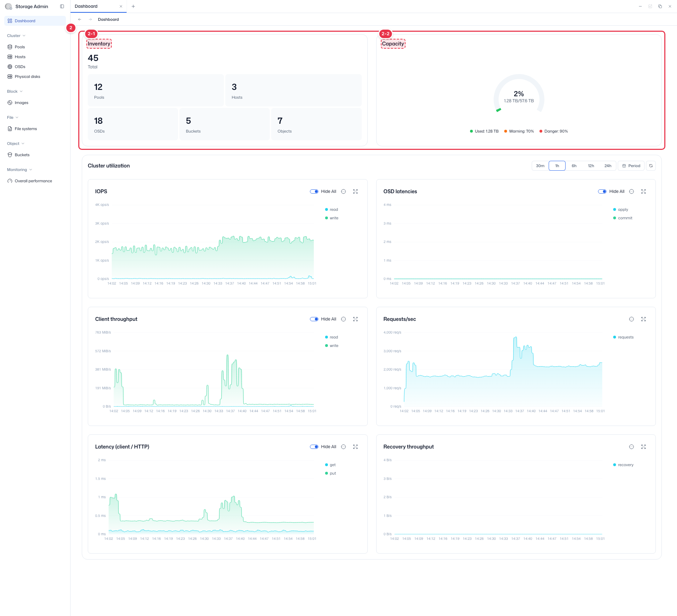
Task: Close the Dashboard tab
Action: pos(121,6)
